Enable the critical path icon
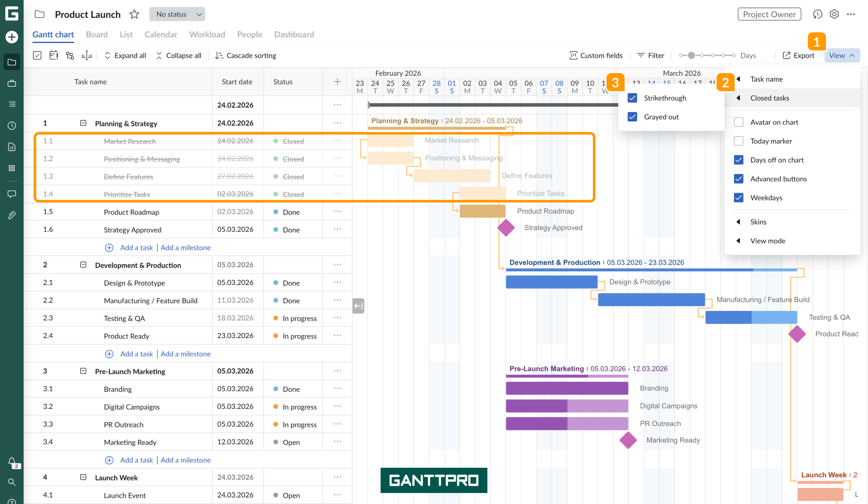 pos(70,55)
